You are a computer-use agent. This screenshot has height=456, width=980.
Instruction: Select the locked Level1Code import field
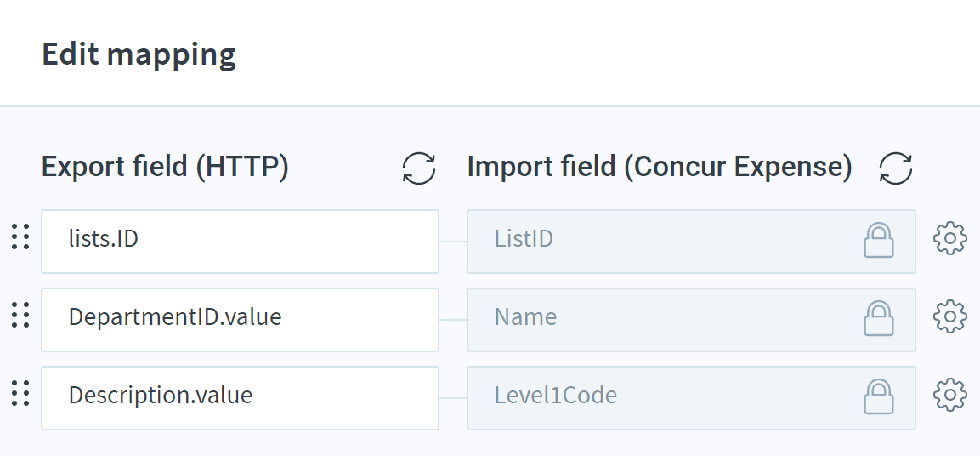(691, 398)
